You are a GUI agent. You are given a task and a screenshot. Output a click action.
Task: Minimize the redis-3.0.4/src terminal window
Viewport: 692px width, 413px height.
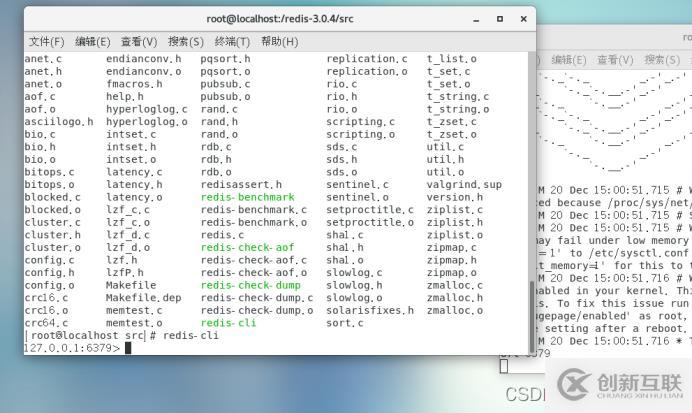click(476, 19)
